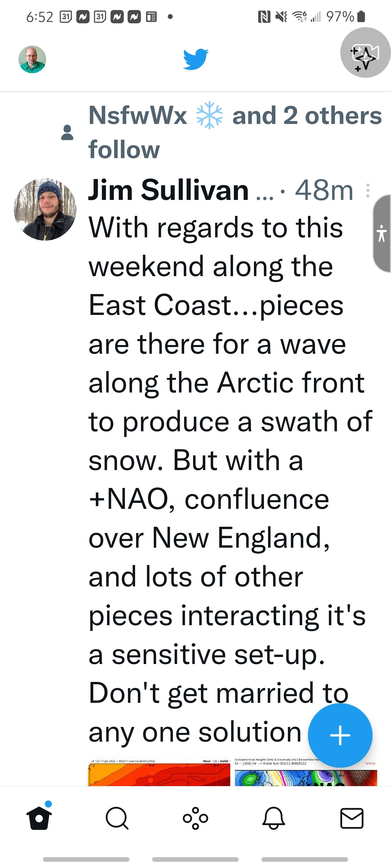The height and width of the screenshot is (868, 391).
Task: Tap the 48m tweet timestamp
Action: (x=324, y=190)
